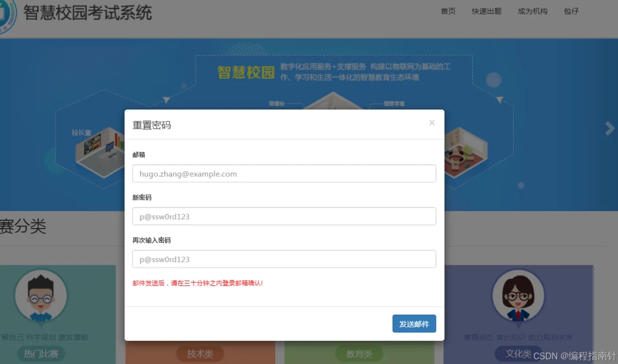Viewport: 618px width, 364px height.
Task: Select the 热门比赛 category button
Action: click(x=41, y=354)
